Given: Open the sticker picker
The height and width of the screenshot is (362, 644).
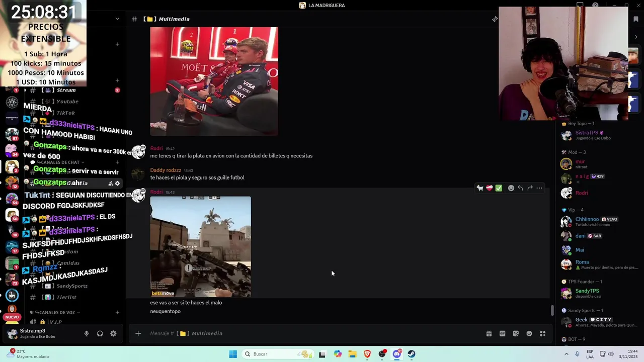Looking at the screenshot, I should pos(516,333).
